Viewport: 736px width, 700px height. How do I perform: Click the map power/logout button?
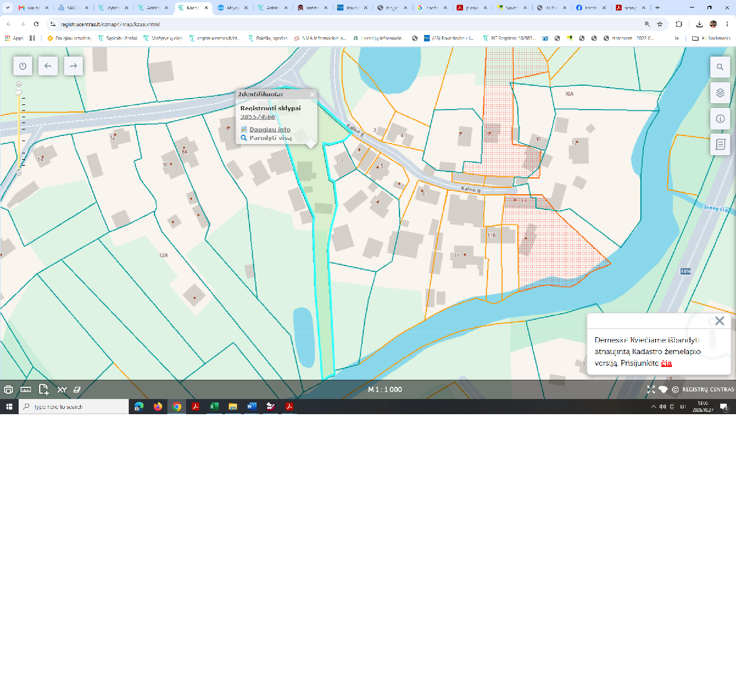(23, 66)
